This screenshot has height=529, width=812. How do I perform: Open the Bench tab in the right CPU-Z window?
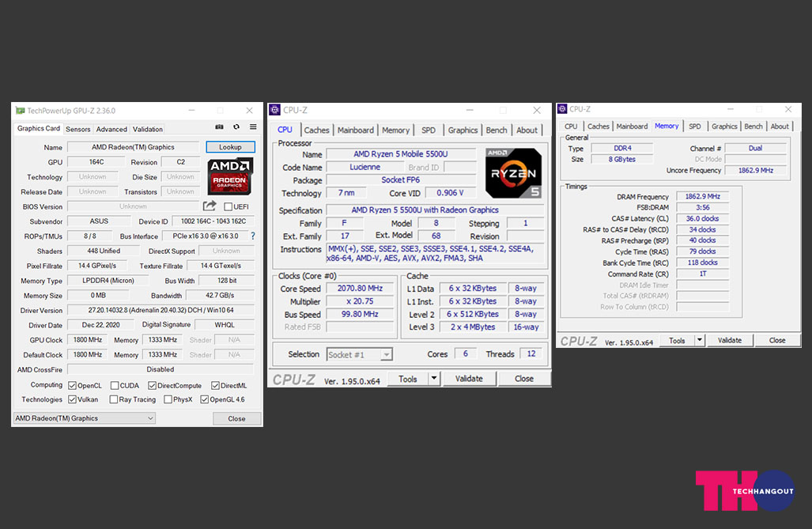tap(753, 127)
